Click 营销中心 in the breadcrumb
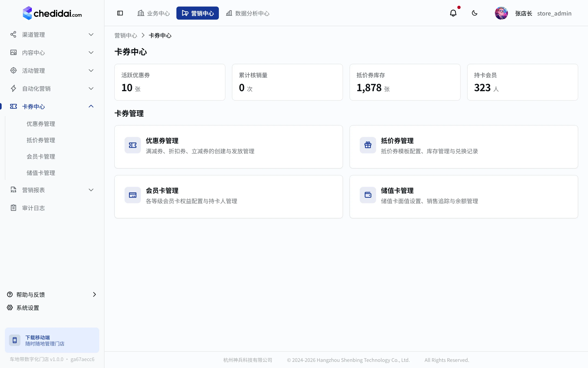Viewport: 588px width, 368px height. (x=126, y=36)
